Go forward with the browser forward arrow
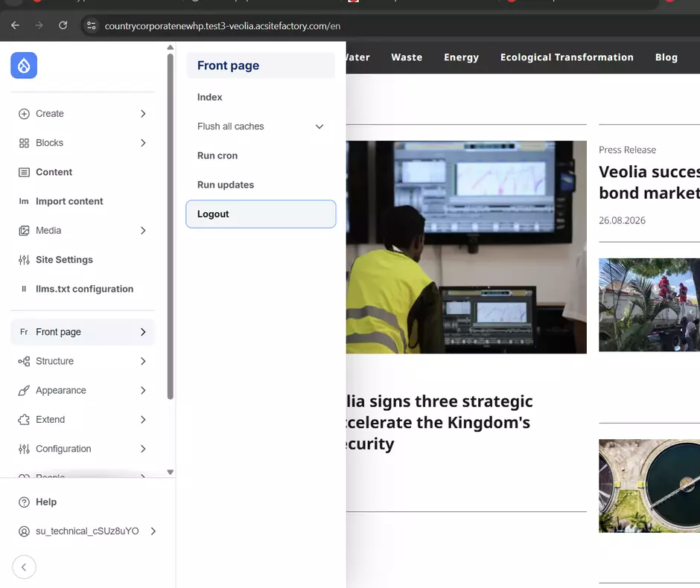Viewport: 700px width, 588px height. pos(39,25)
